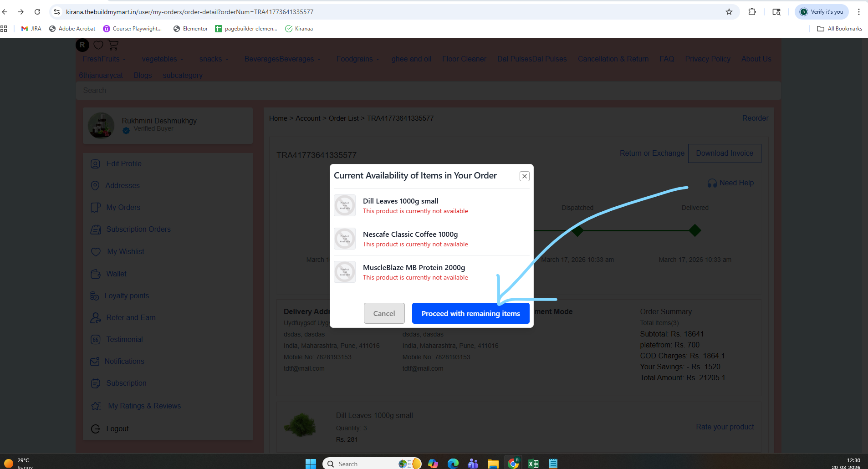This screenshot has height=469, width=868.
Task: Close the availability dialog with X
Action: tap(525, 176)
